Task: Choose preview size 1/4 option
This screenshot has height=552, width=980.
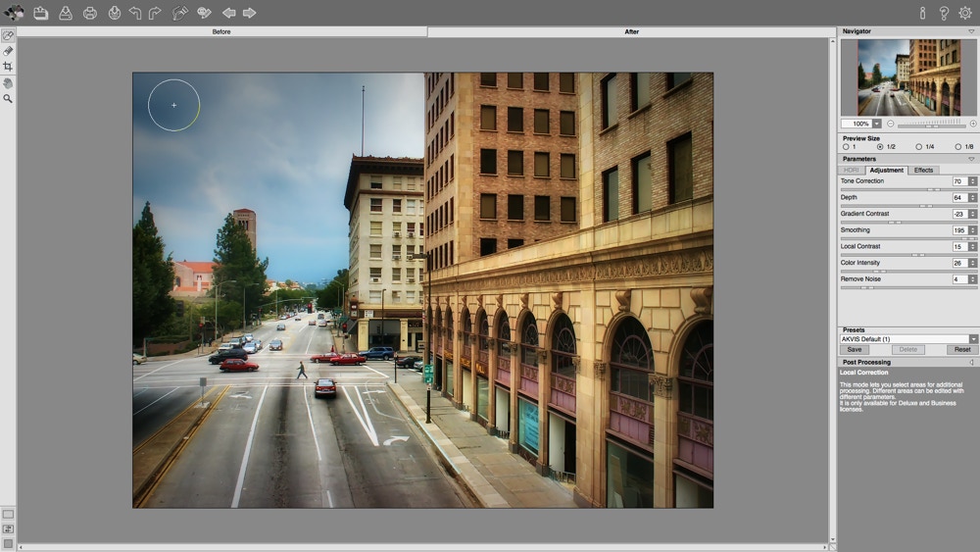Action: (x=918, y=147)
